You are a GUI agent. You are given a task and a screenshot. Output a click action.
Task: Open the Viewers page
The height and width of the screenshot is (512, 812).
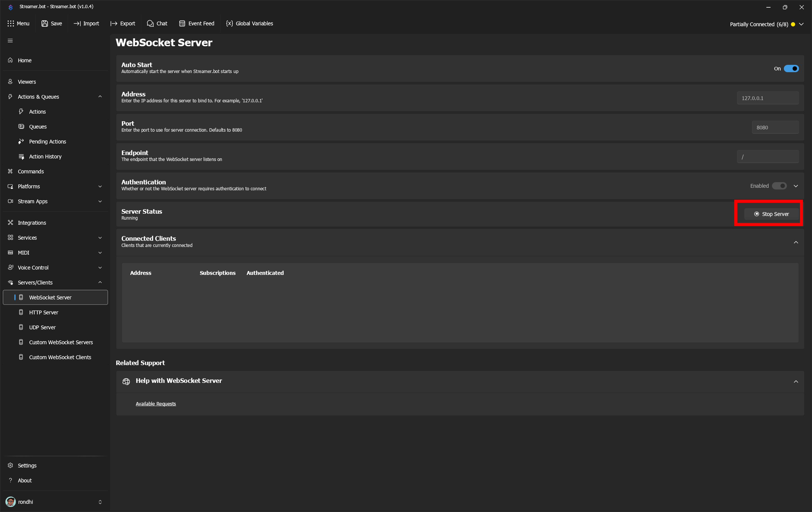(x=55, y=82)
